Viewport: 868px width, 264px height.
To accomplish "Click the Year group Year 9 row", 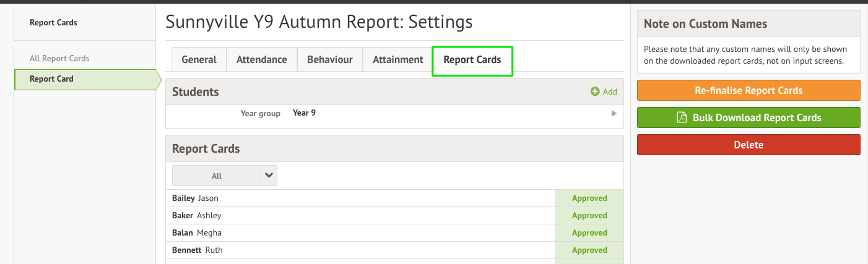I will click(x=394, y=114).
